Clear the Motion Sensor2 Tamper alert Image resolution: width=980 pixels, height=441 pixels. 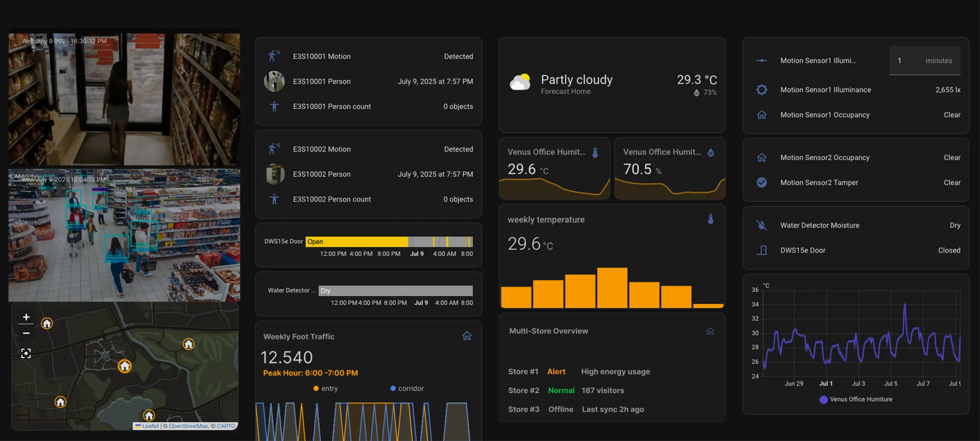(x=952, y=182)
